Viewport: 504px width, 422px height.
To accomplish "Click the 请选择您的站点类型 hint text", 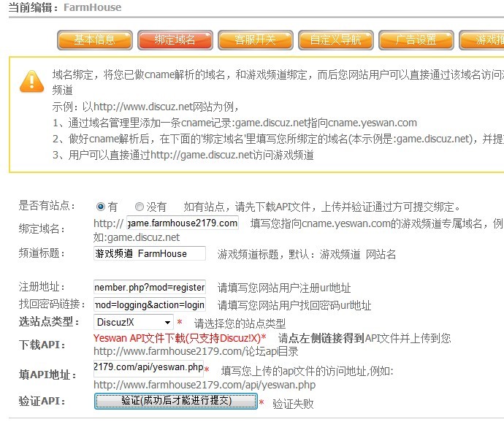I will pyautogui.click(x=240, y=323).
